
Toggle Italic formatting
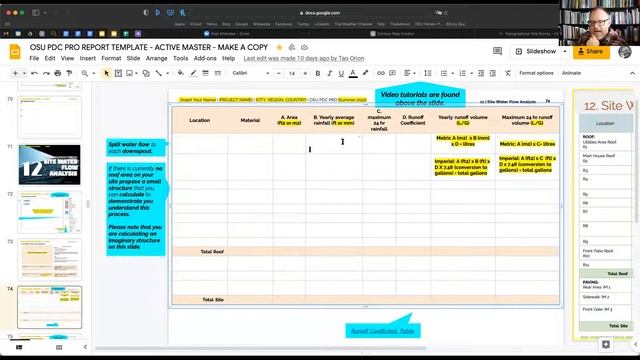click(x=329, y=73)
